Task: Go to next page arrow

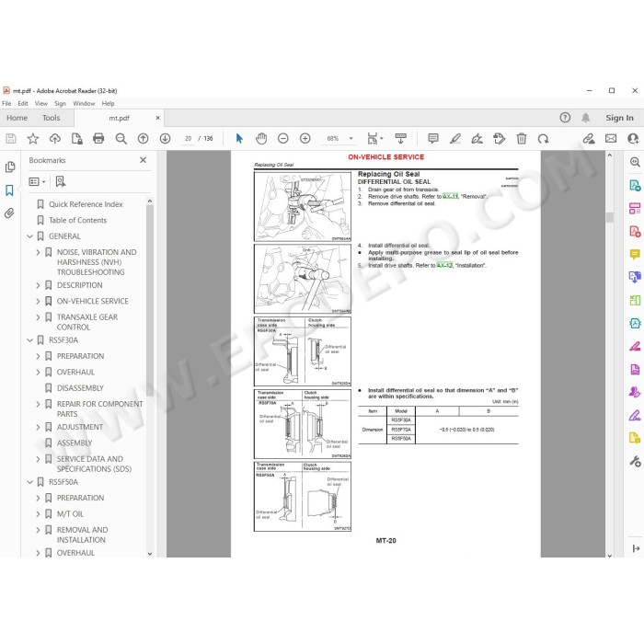Action: [x=165, y=139]
